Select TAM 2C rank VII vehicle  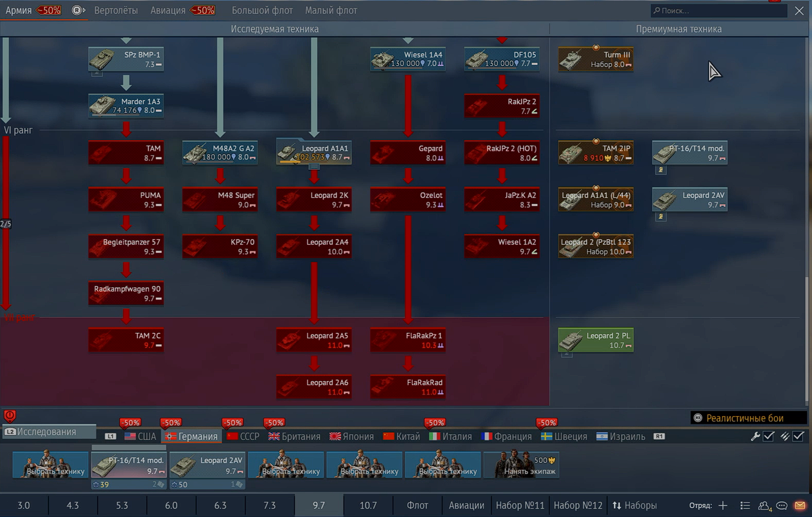(x=126, y=340)
